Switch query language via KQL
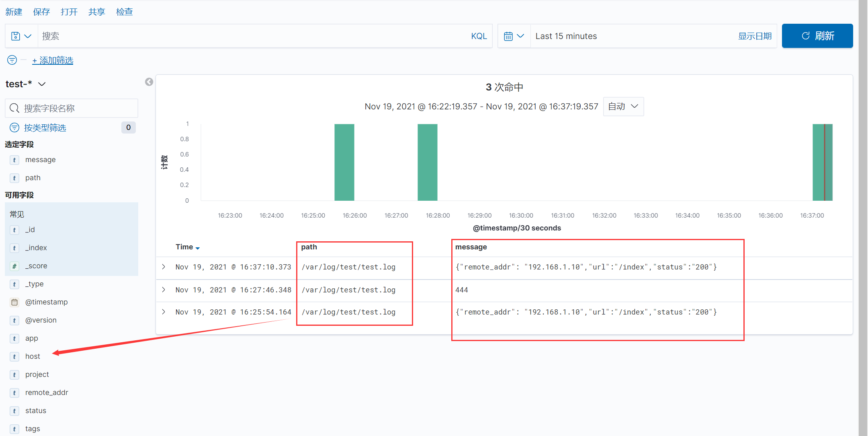This screenshot has height=436, width=868. click(x=479, y=36)
